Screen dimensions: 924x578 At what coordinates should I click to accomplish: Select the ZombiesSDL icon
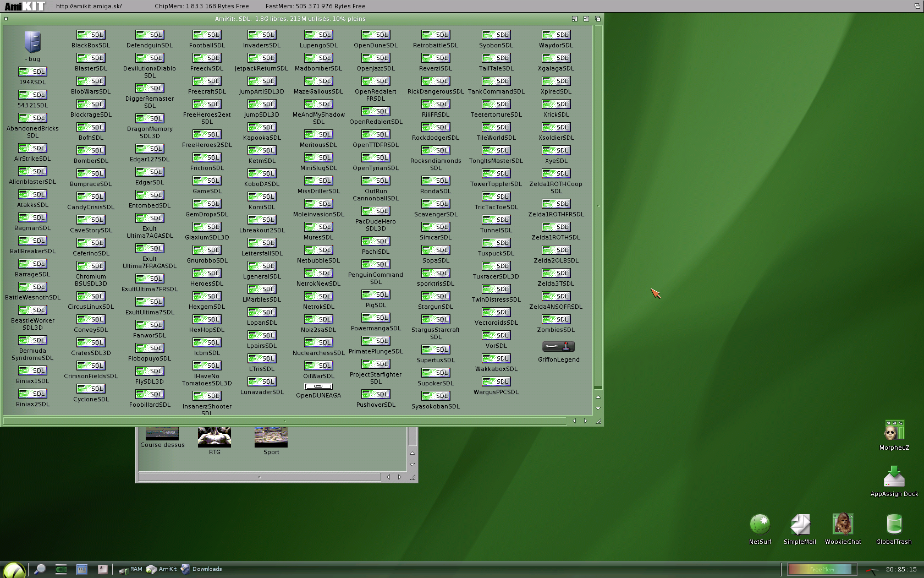556,319
